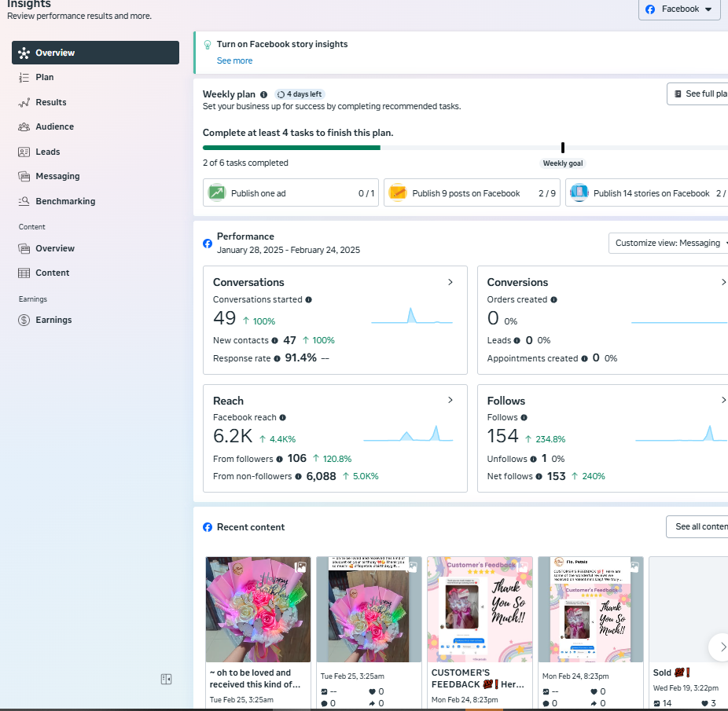Open the Tue Feb 25, 3:25am reel thumbnail
Screen dimensions: 728x711
point(369,610)
